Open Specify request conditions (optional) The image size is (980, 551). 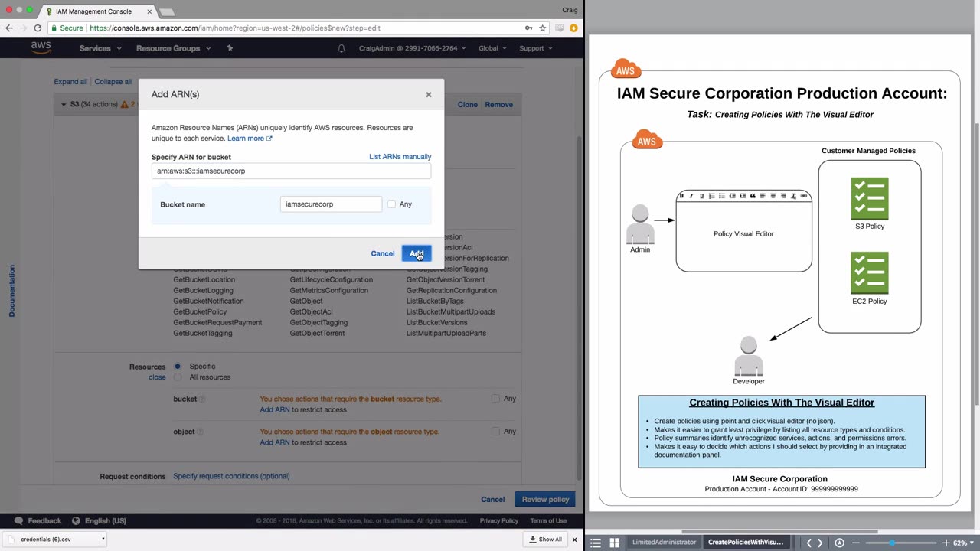231,476
